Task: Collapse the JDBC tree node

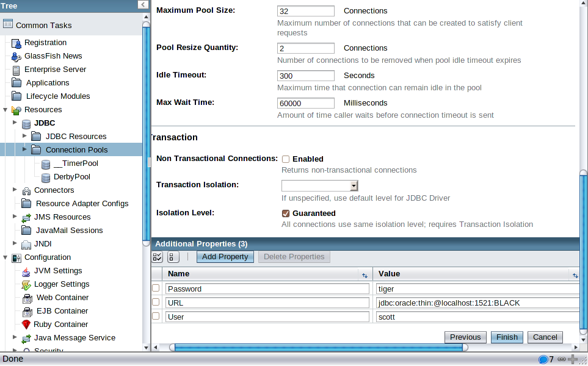Action: click(x=14, y=123)
